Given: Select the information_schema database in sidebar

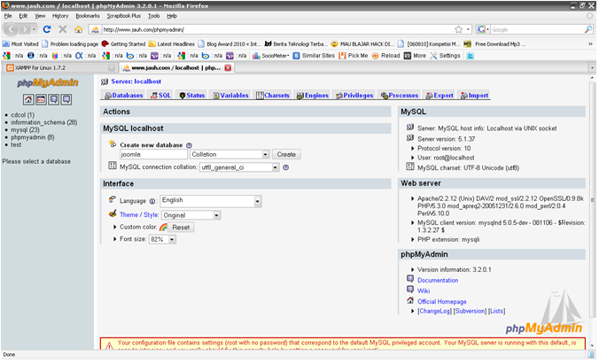Looking at the screenshot, I should tap(44, 122).
